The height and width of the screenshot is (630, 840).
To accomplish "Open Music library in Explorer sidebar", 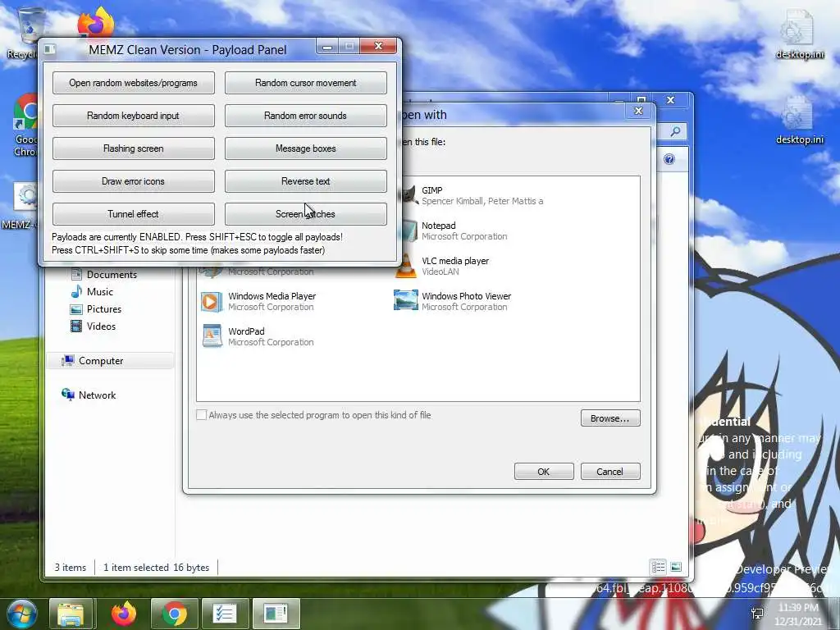I will (92, 291).
